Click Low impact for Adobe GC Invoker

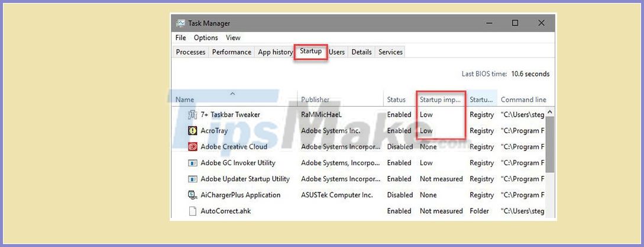(426, 163)
